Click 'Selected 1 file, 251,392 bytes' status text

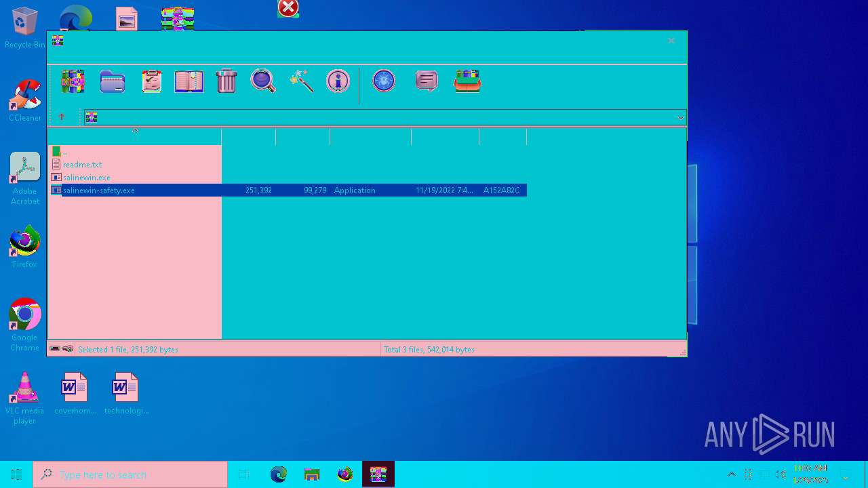[128, 350]
